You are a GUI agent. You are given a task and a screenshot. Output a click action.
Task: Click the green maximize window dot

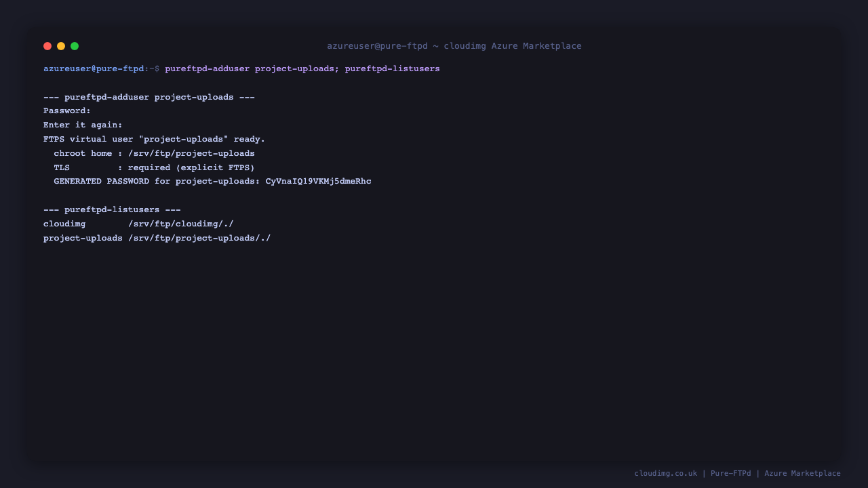pos(75,46)
